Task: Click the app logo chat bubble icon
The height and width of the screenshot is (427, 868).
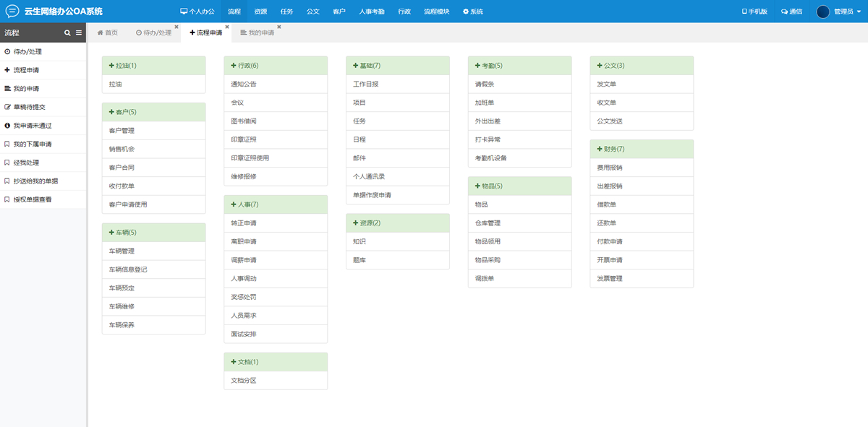Action: [x=12, y=11]
